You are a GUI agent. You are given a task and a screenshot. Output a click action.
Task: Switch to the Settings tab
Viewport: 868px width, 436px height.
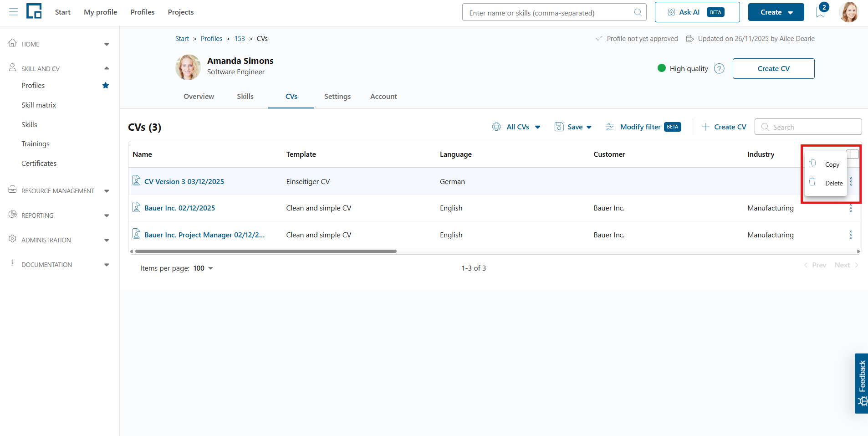pyautogui.click(x=337, y=97)
